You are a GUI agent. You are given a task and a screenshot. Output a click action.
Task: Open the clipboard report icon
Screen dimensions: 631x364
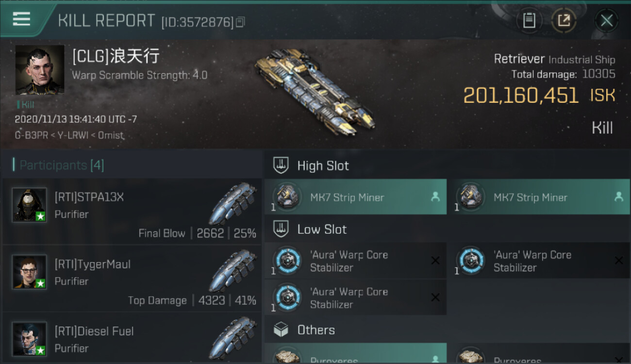pos(529,21)
